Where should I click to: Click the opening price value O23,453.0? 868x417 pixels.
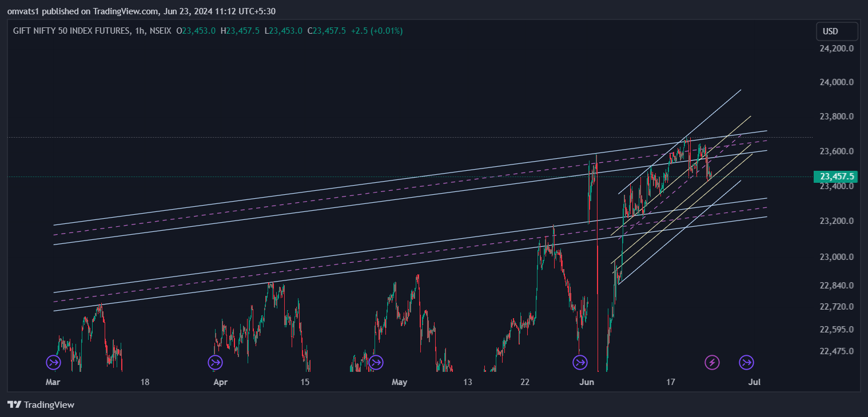pos(196,31)
